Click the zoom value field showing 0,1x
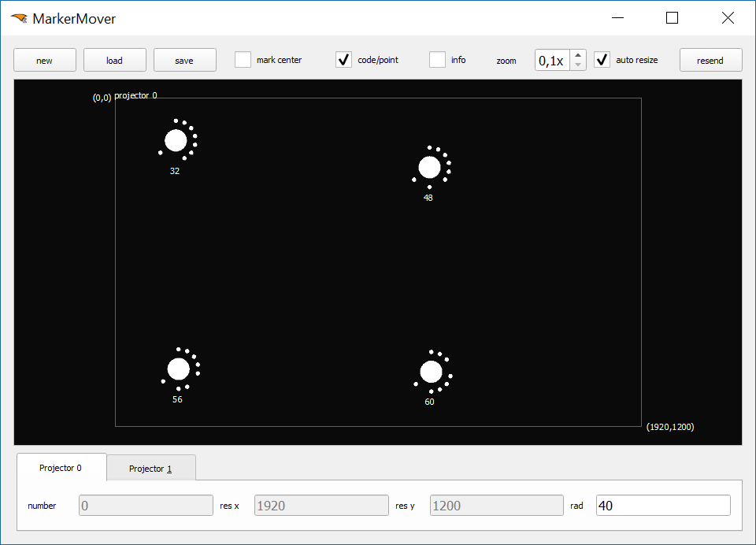The width and height of the screenshot is (756, 545). point(552,61)
